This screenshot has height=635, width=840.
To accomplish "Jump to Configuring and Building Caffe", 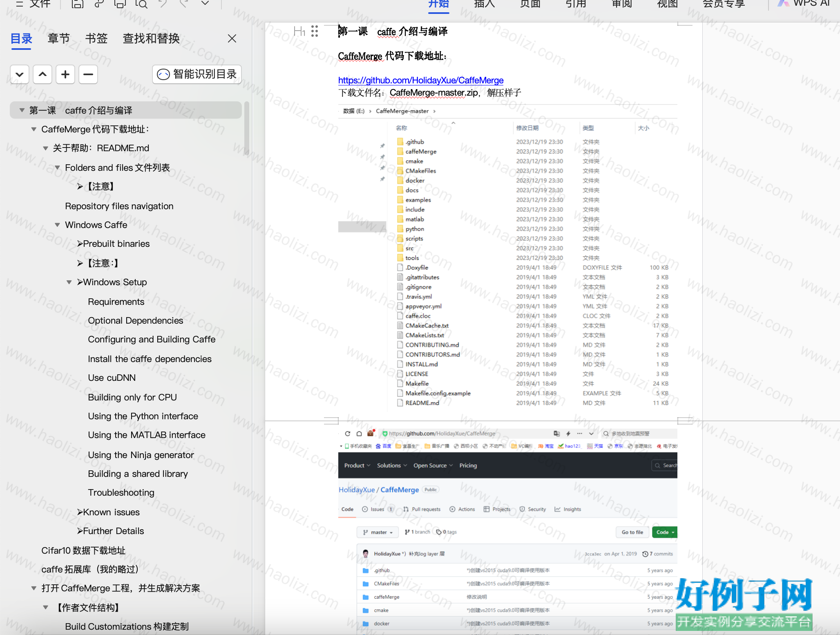I will [152, 340].
